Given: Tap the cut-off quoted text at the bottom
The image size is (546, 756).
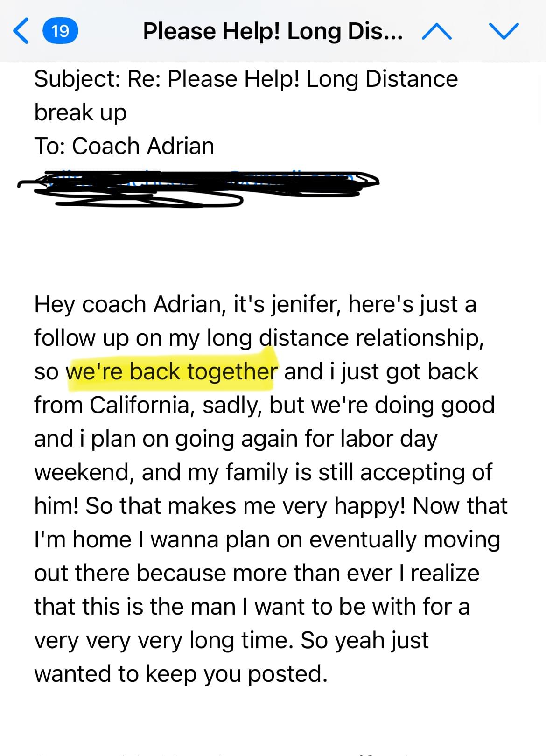Looking at the screenshot, I should click(x=233, y=752).
